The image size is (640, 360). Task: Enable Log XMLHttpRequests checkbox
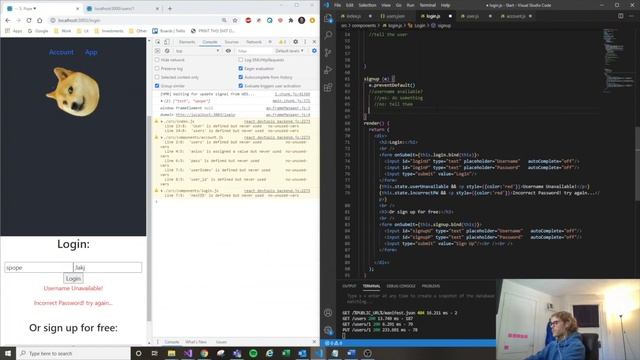(240, 60)
